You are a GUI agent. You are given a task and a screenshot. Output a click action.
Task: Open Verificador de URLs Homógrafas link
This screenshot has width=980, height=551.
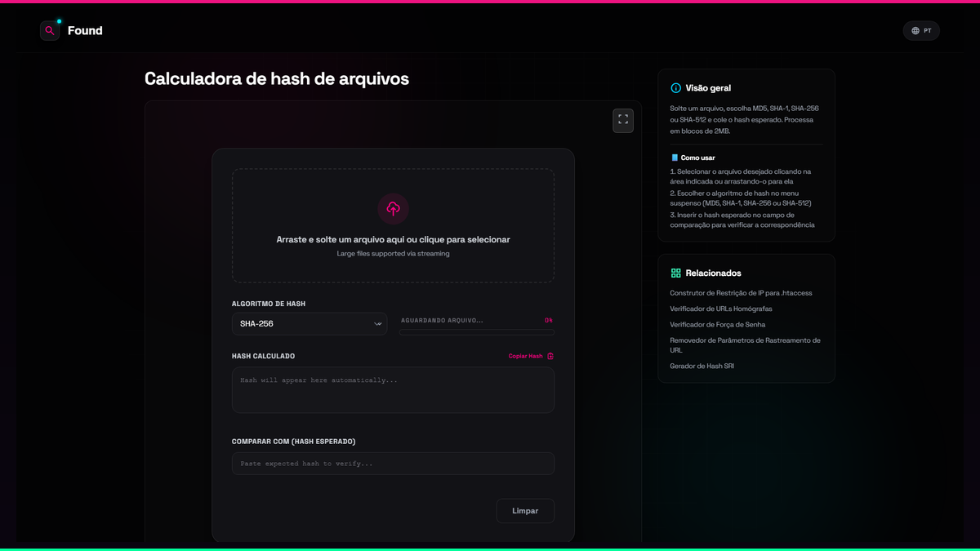(x=721, y=309)
